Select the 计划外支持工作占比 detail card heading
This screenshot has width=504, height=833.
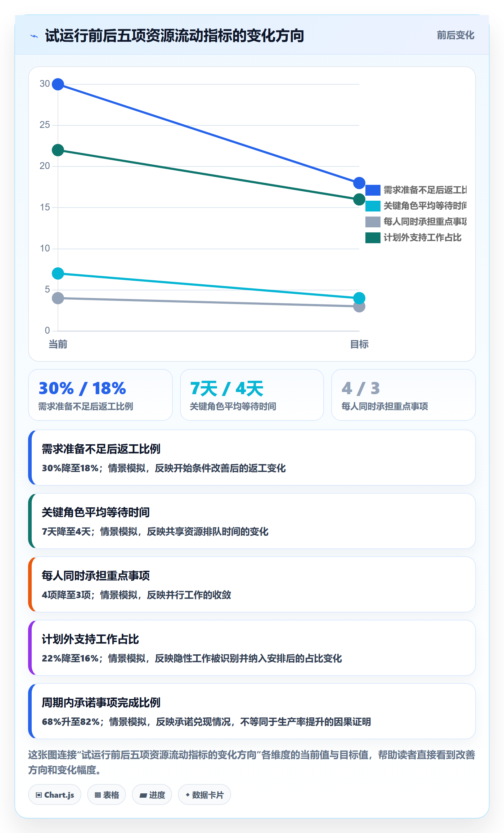(x=90, y=639)
